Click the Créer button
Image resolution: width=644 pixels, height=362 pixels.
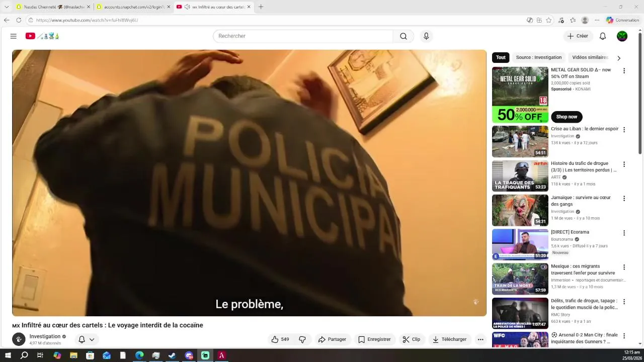click(x=578, y=36)
